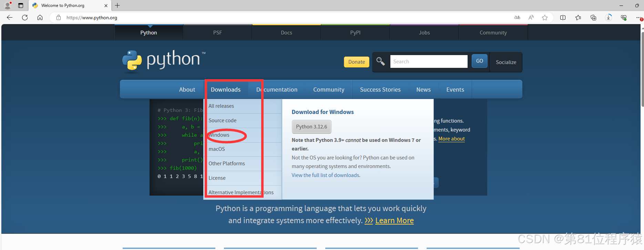
Task: Click the GO search button
Action: coord(479,61)
